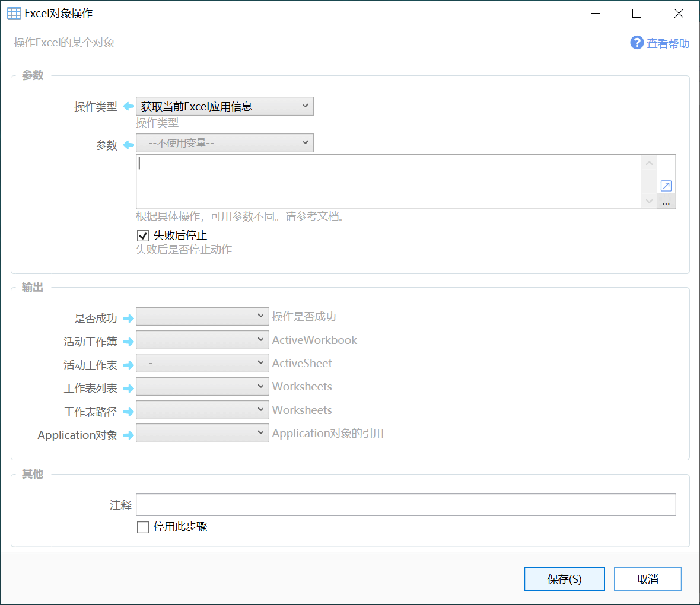The height and width of the screenshot is (605, 700).
Task: Click the right arrow icon beside 工作表列表
Action: pyautogui.click(x=129, y=388)
